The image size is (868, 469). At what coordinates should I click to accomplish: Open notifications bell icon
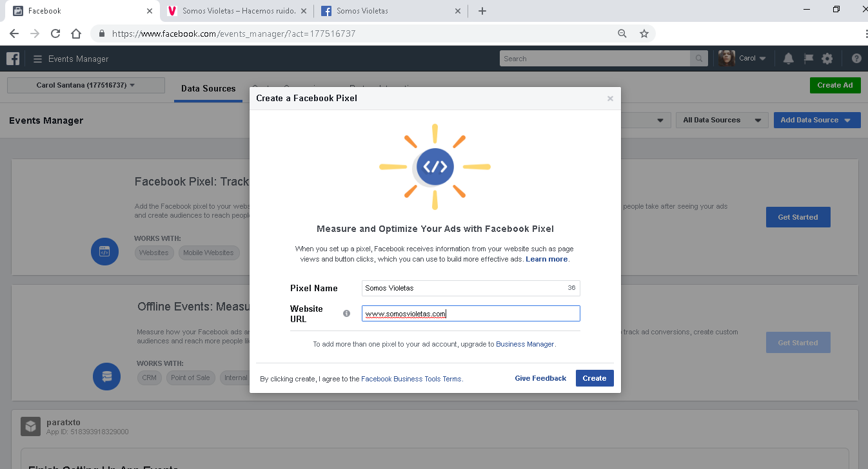pyautogui.click(x=788, y=59)
